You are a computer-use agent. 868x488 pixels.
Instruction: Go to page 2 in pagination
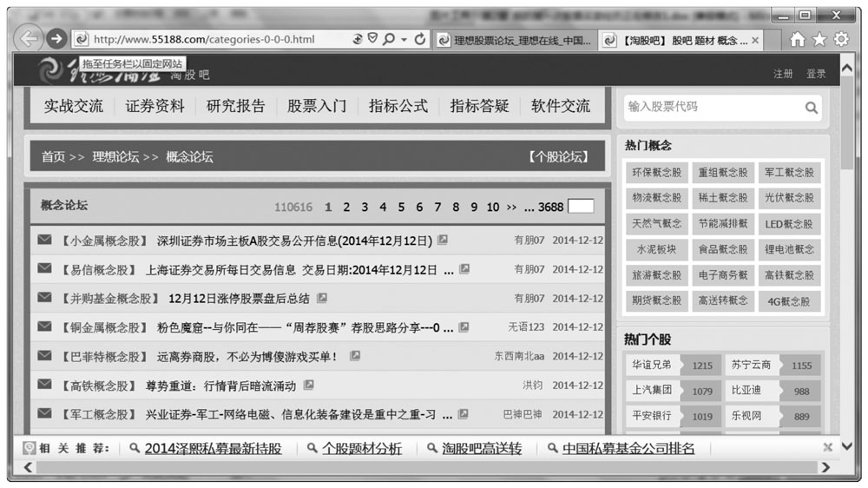pos(346,208)
